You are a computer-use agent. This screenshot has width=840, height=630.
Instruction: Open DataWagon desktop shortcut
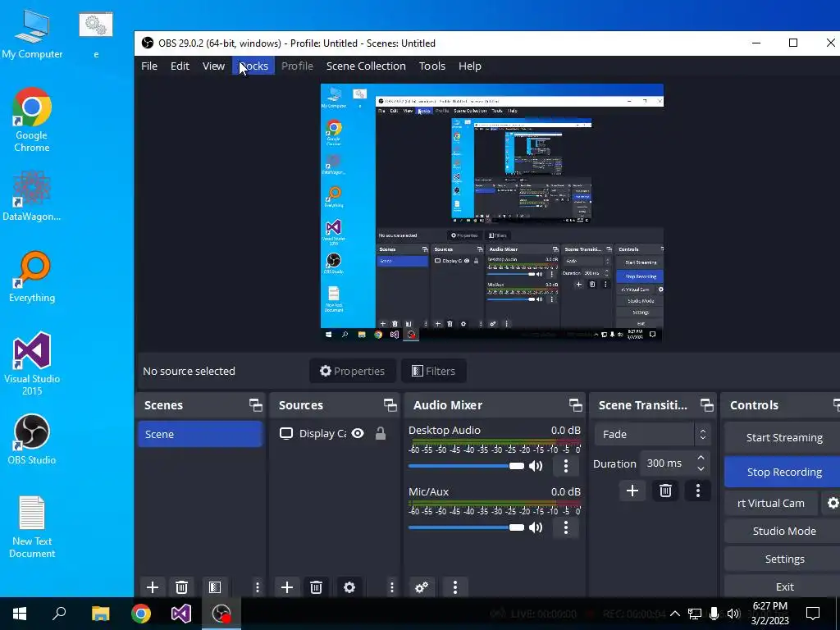32,195
